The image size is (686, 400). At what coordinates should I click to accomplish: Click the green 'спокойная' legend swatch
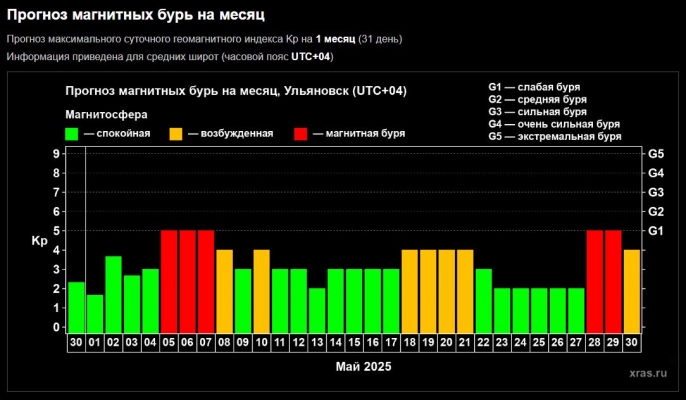(72, 134)
